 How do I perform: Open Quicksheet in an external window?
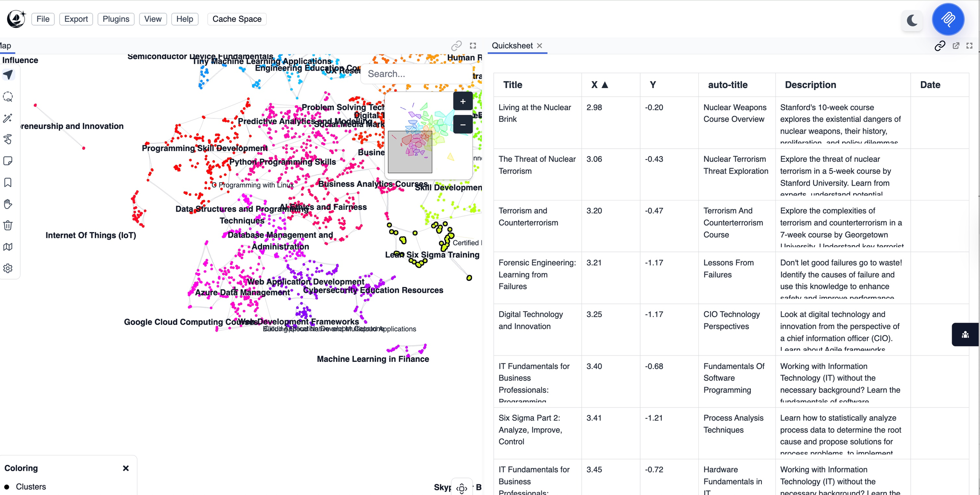point(956,46)
